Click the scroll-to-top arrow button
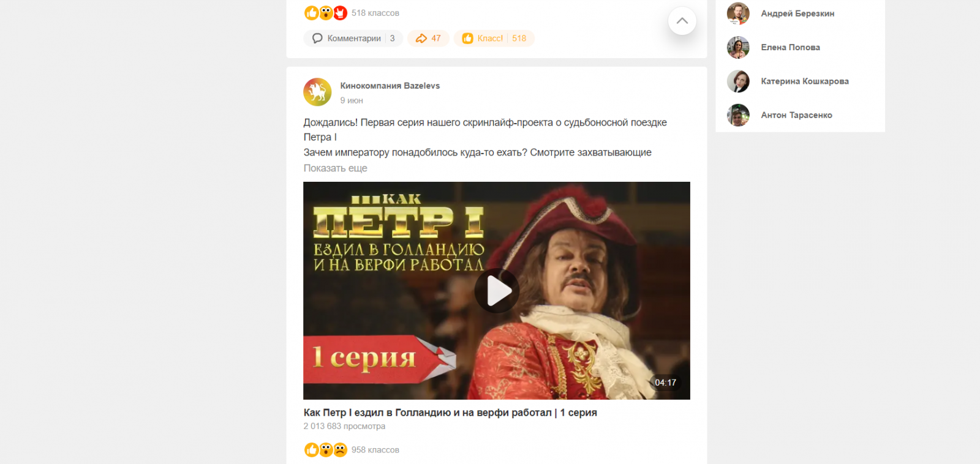 click(x=682, y=21)
